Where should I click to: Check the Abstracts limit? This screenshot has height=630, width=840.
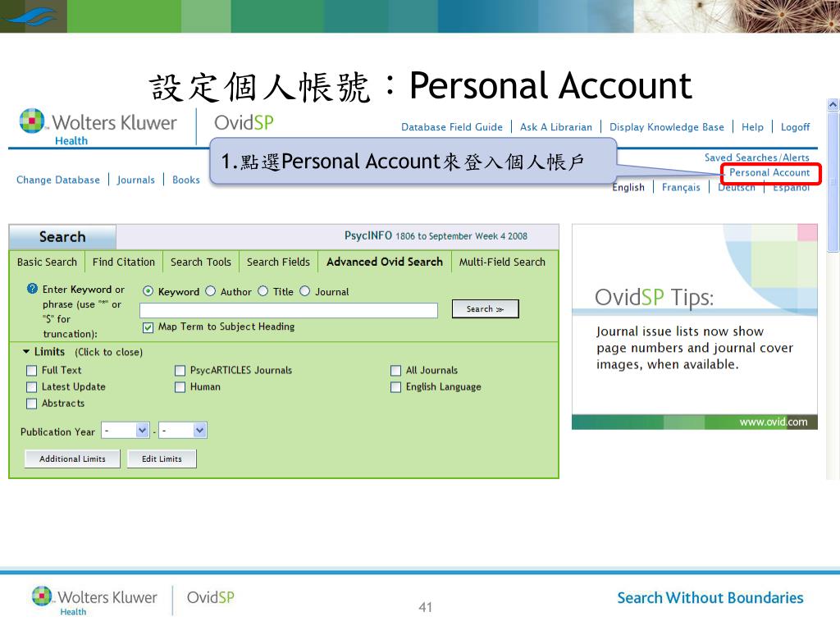(x=32, y=404)
